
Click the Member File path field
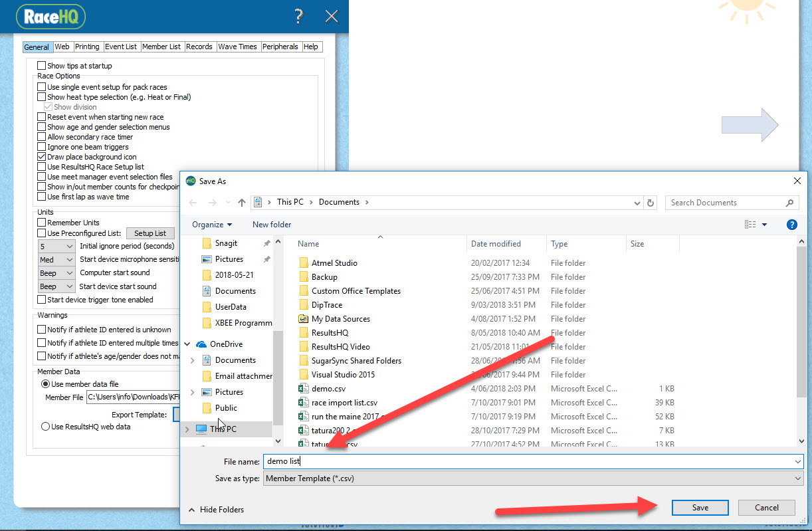(133, 397)
